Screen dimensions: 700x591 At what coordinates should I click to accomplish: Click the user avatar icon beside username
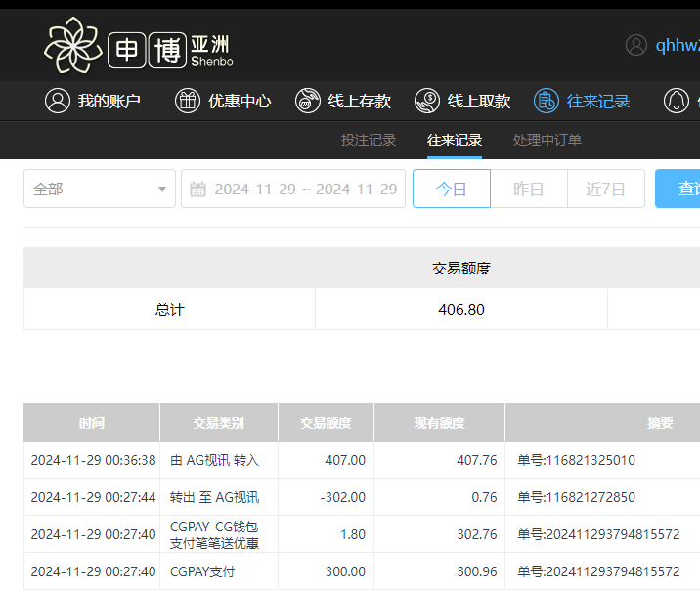pyautogui.click(x=636, y=46)
